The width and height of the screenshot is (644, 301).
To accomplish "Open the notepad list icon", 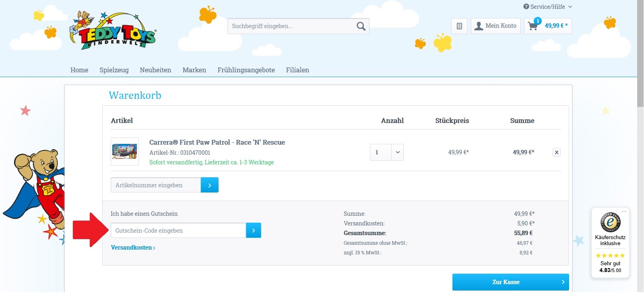I will point(459,26).
